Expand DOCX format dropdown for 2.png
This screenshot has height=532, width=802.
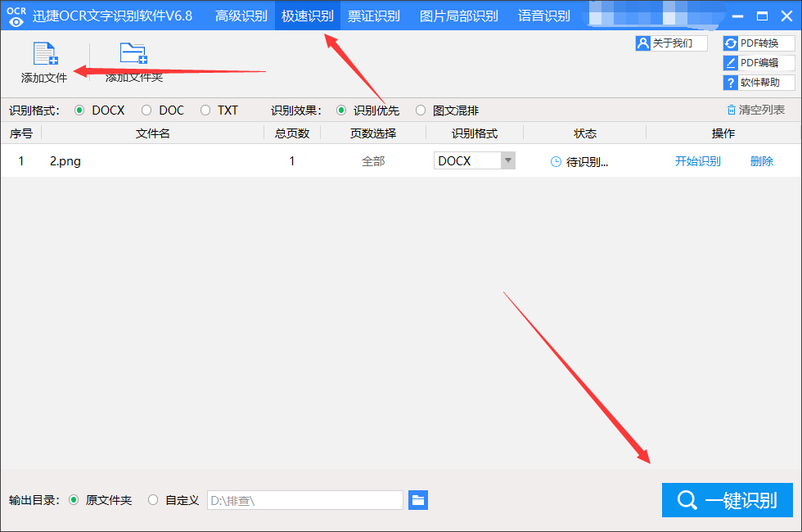click(508, 160)
